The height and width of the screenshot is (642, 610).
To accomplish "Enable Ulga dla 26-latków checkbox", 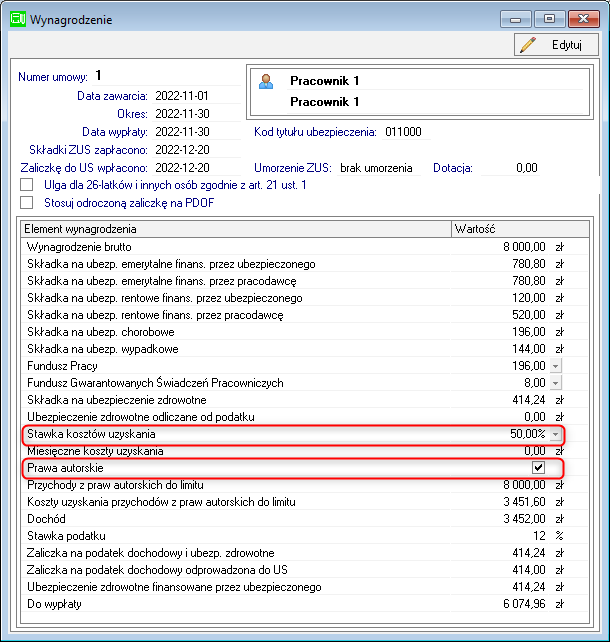I will tap(27, 185).
